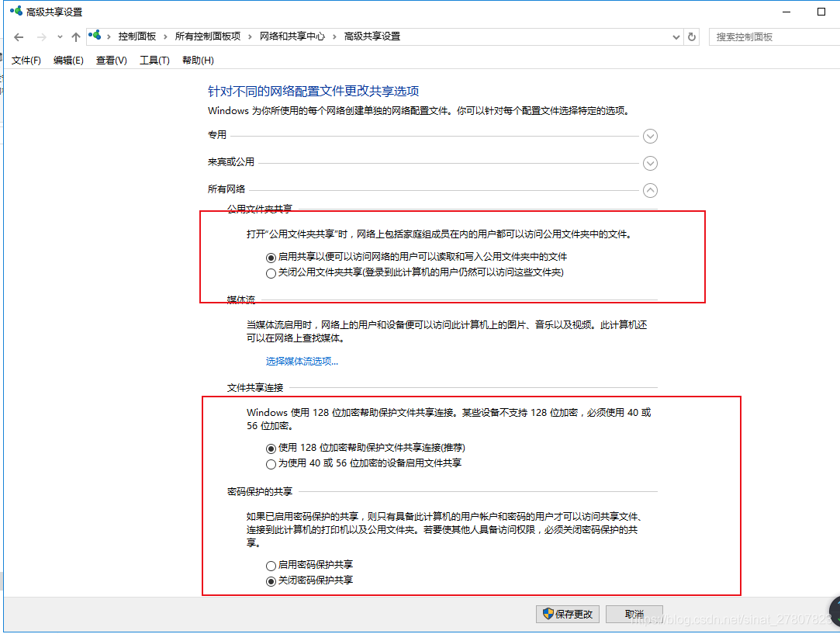The image size is (840, 634).
Task: Open the 文件(F) menu
Action: (26, 60)
